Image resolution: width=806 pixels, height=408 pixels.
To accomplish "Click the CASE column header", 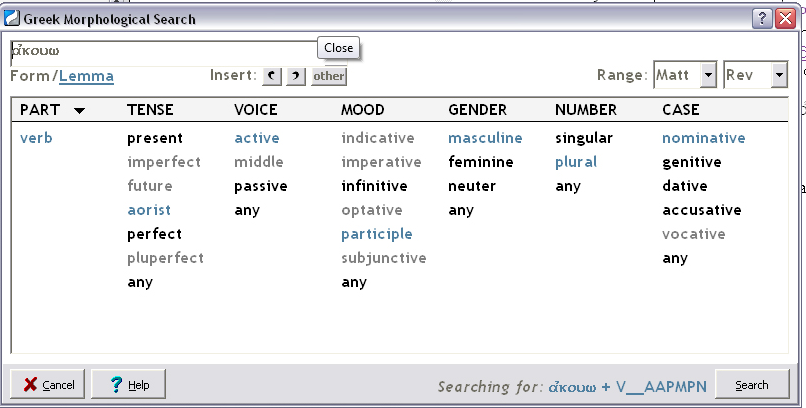I will (681, 110).
